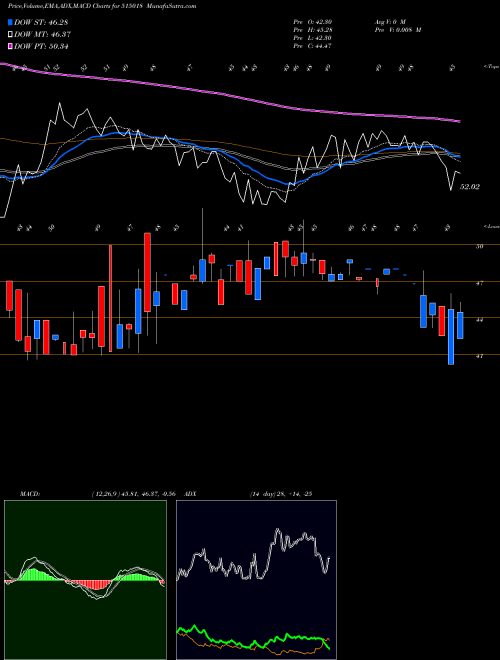Select the 'DOW MT: 46.37' legend text
Image resolution: width=500 pixels, height=660 pixels.
pyautogui.click(x=43, y=34)
